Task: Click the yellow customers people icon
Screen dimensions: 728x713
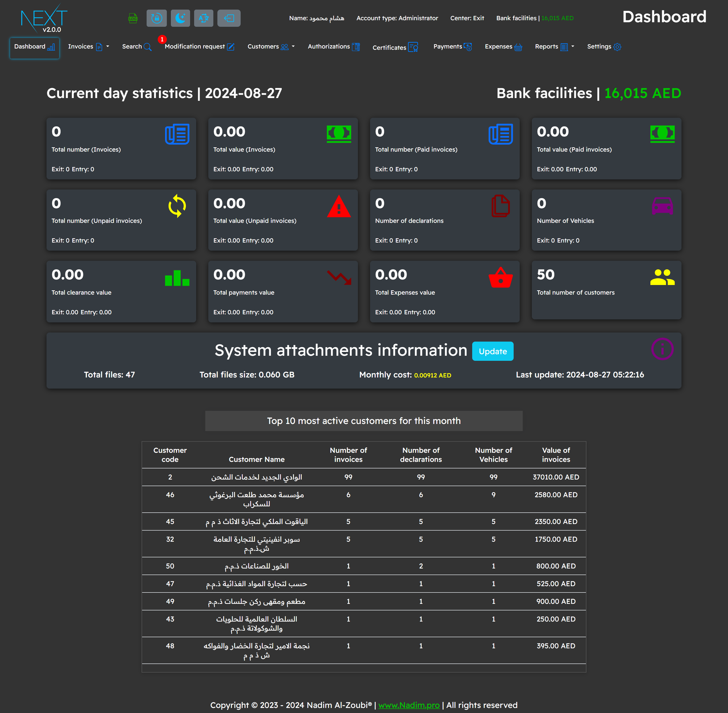Action: (662, 277)
